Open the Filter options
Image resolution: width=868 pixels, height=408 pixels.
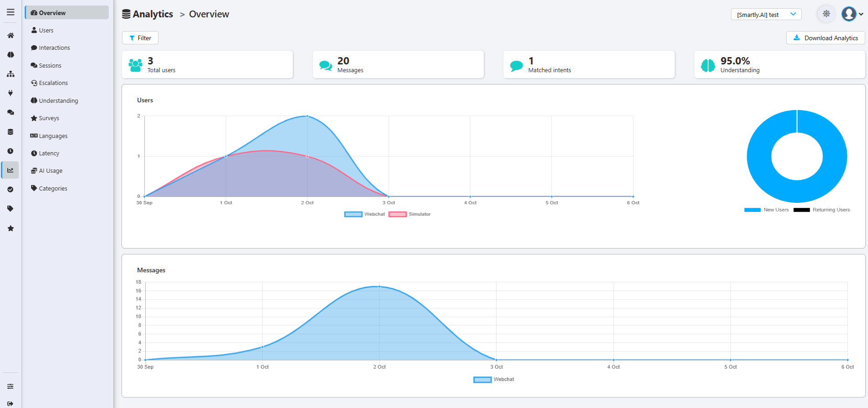pyautogui.click(x=140, y=38)
